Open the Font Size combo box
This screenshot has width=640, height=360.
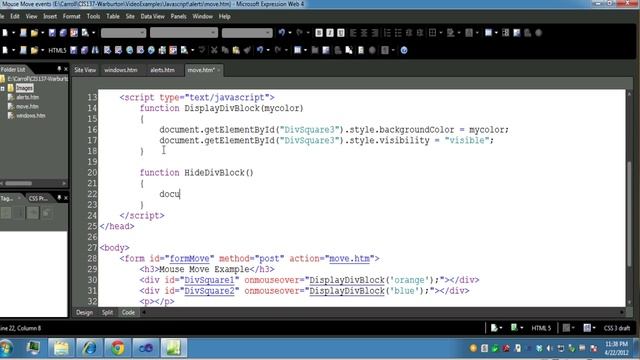tap(247, 33)
